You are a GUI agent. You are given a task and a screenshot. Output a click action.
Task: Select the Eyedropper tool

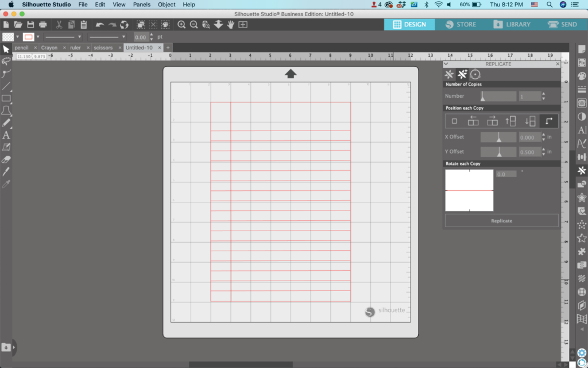(x=6, y=184)
